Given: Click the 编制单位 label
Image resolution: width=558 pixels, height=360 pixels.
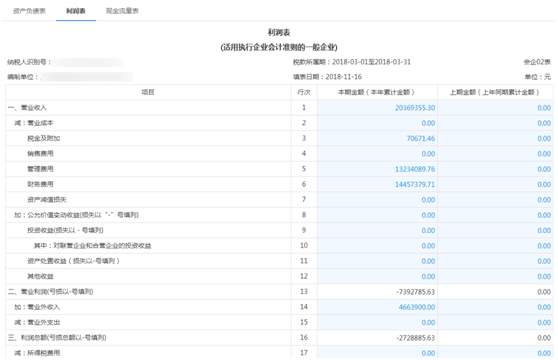Looking at the screenshot, I should click(x=23, y=77).
